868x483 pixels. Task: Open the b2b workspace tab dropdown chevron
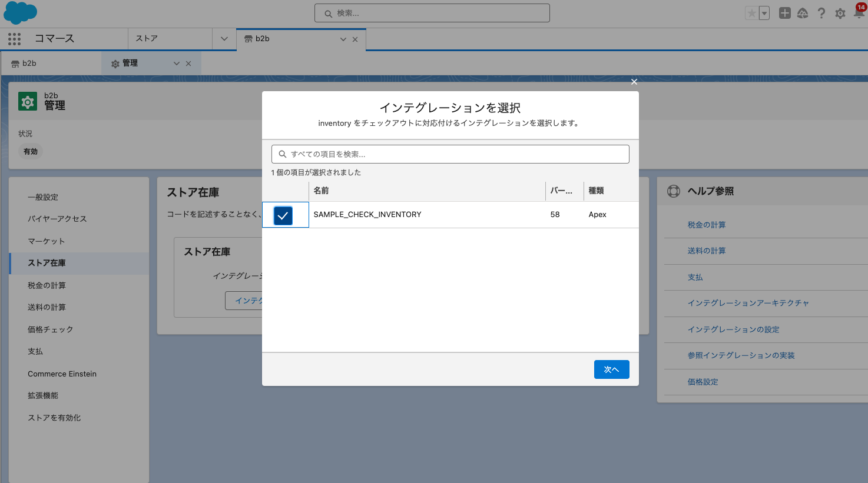pyautogui.click(x=343, y=39)
